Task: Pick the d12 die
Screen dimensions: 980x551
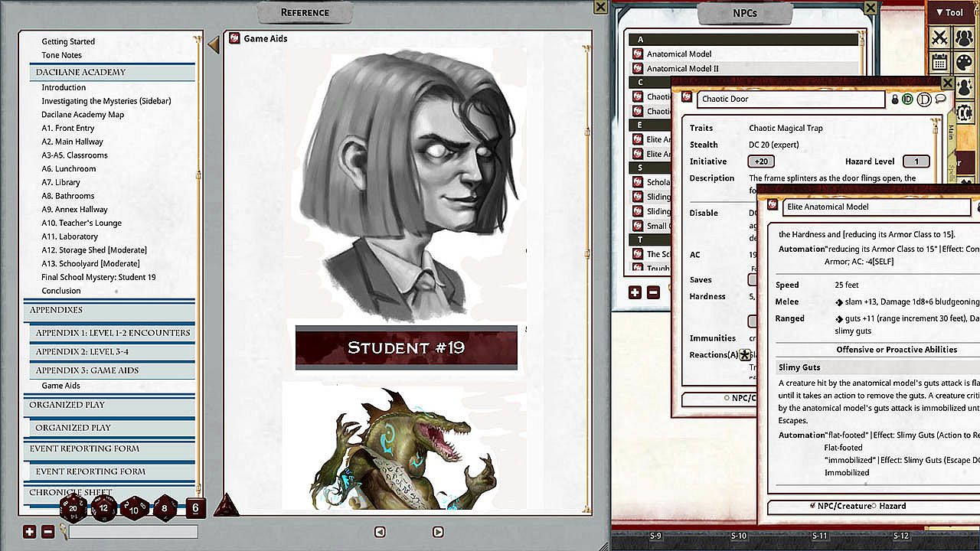Action: pyautogui.click(x=104, y=508)
